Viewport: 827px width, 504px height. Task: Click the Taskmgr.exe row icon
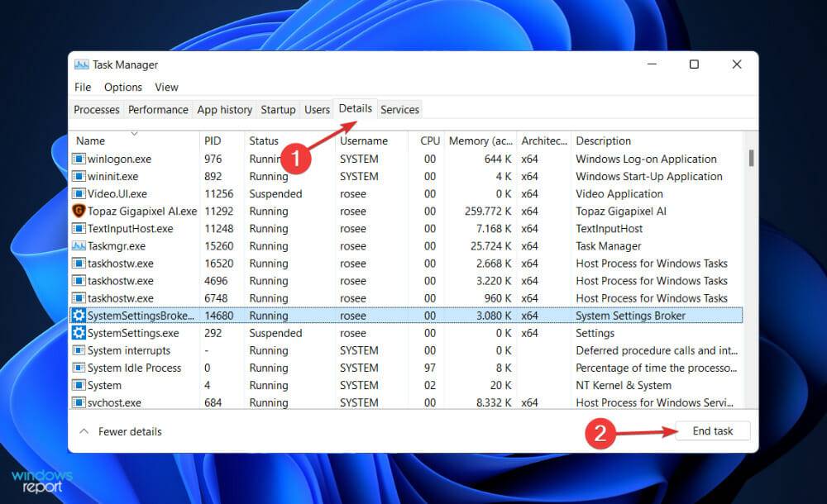80,245
